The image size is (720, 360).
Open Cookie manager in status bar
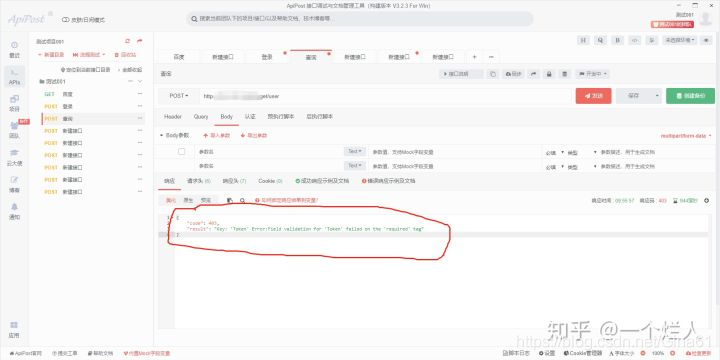(x=583, y=353)
